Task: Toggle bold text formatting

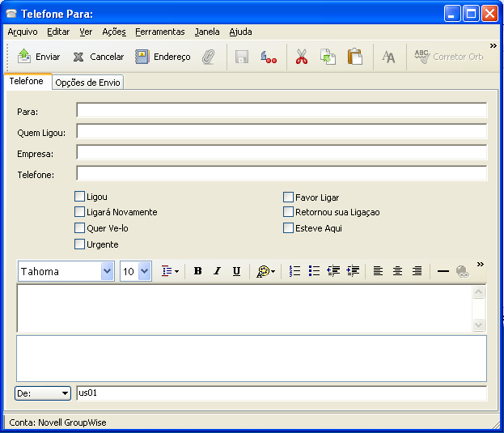Action: [197, 271]
